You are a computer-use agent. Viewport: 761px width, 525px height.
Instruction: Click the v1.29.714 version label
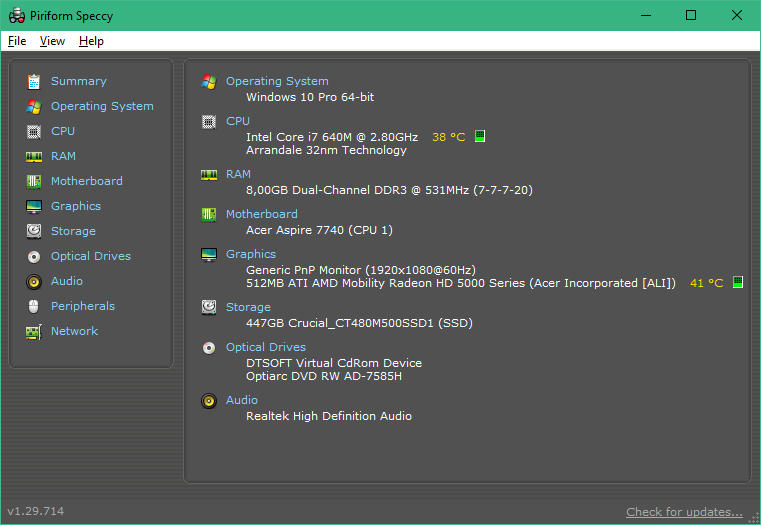[x=35, y=511]
